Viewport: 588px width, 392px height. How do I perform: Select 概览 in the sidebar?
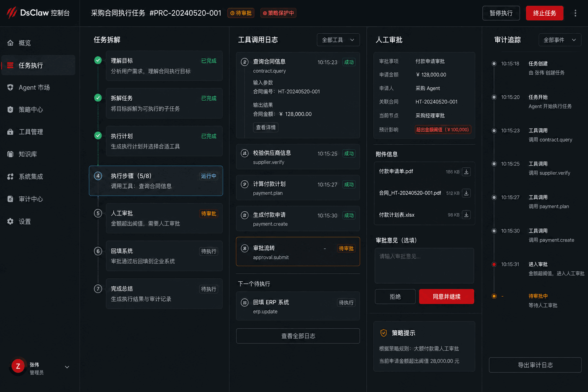tap(38, 43)
